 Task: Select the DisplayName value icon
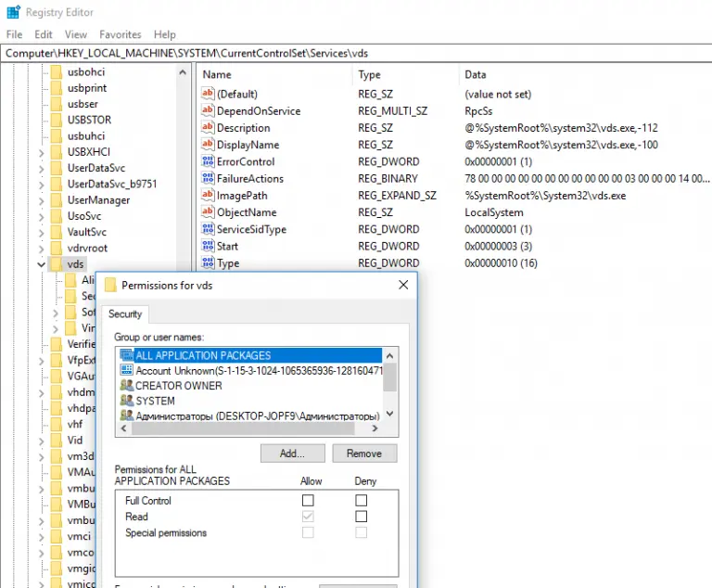(x=208, y=145)
